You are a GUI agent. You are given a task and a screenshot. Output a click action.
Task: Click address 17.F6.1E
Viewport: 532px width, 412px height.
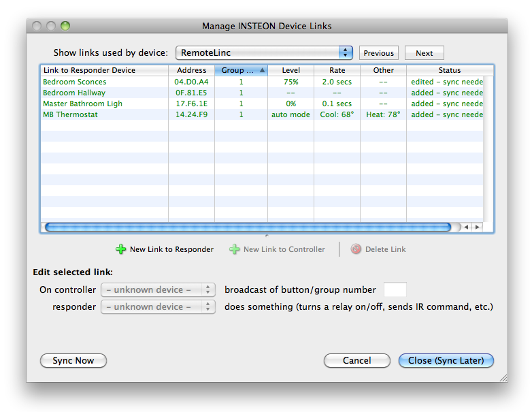click(x=191, y=104)
